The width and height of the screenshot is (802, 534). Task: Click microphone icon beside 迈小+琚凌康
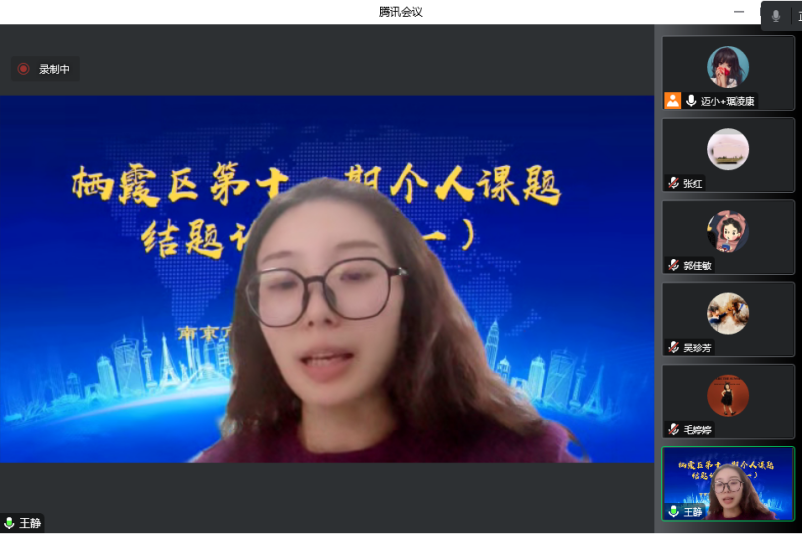(691, 101)
